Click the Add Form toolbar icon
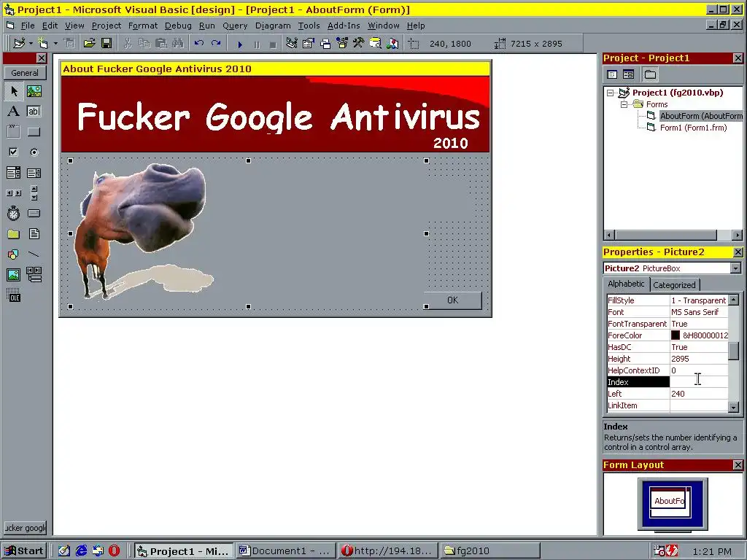 tap(43, 43)
